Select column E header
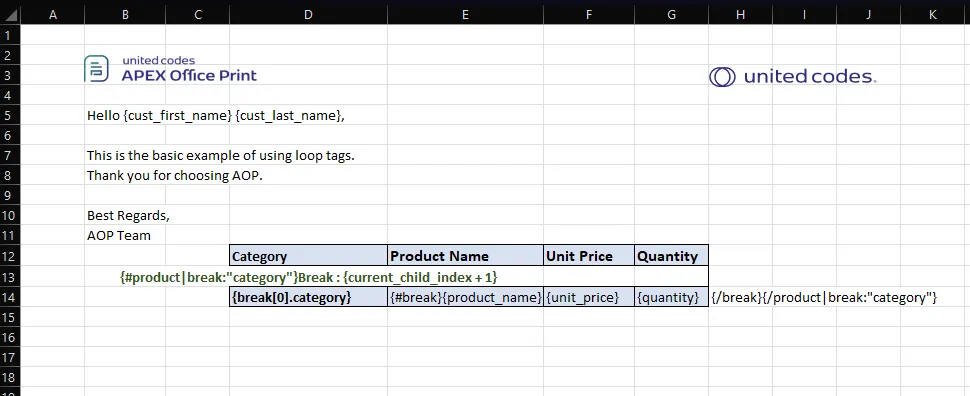Viewport: 970px width, 396px height. (465, 15)
